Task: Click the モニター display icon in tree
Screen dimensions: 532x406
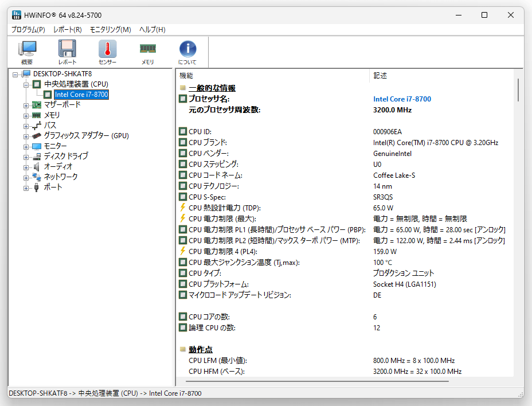Action: point(37,146)
